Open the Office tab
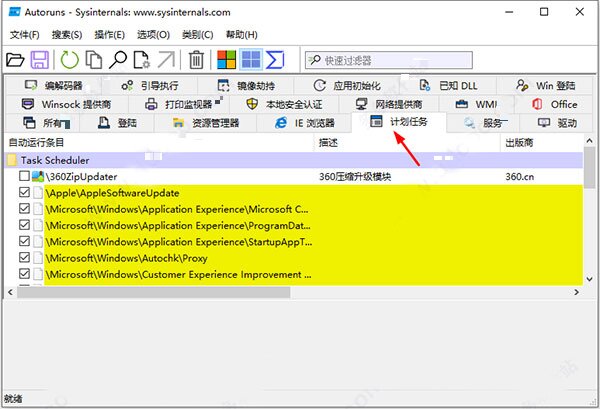The height and width of the screenshot is (409, 600). pyautogui.click(x=554, y=104)
